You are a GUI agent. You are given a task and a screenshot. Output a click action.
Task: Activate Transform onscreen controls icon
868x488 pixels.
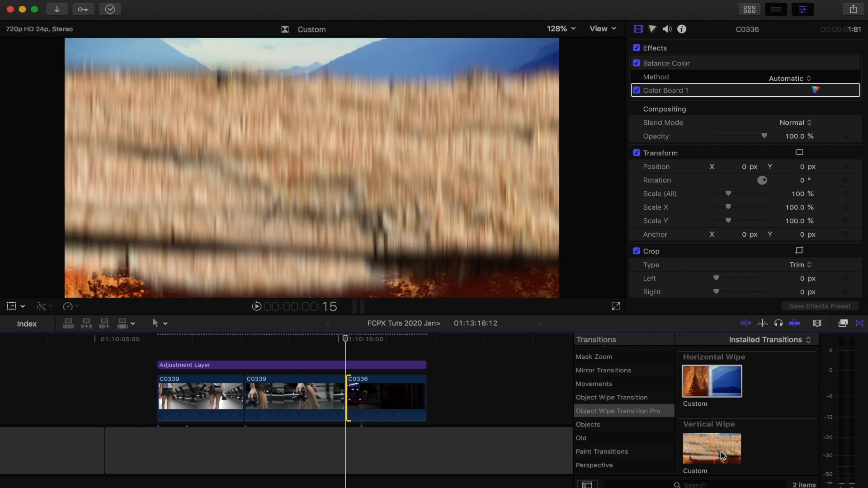click(x=799, y=152)
